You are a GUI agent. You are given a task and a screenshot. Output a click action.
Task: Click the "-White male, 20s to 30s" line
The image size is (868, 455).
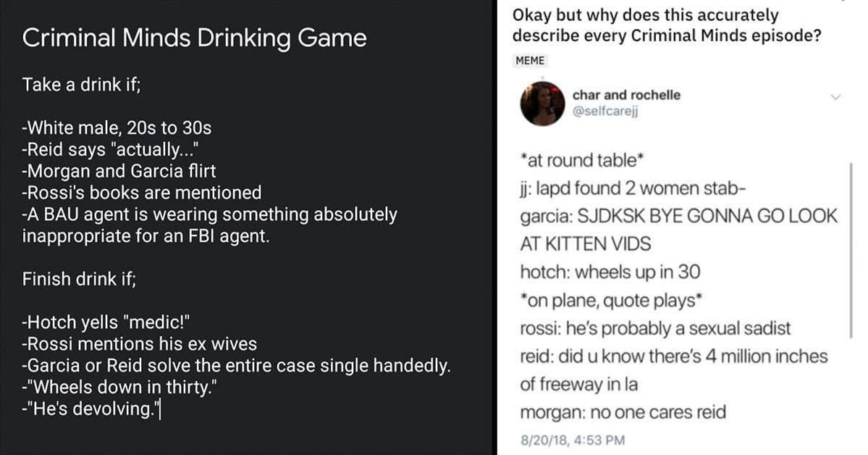117,128
